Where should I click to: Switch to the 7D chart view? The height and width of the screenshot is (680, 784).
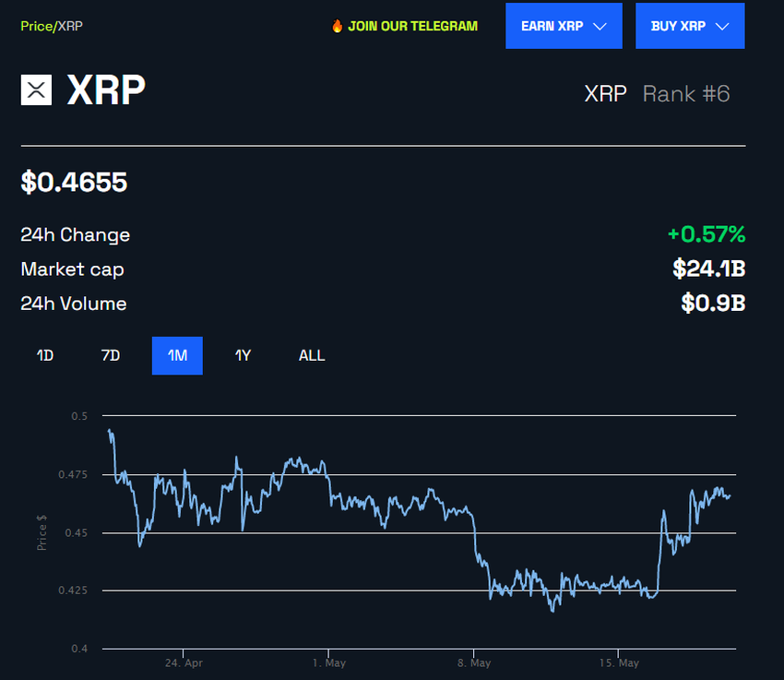[x=111, y=355]
